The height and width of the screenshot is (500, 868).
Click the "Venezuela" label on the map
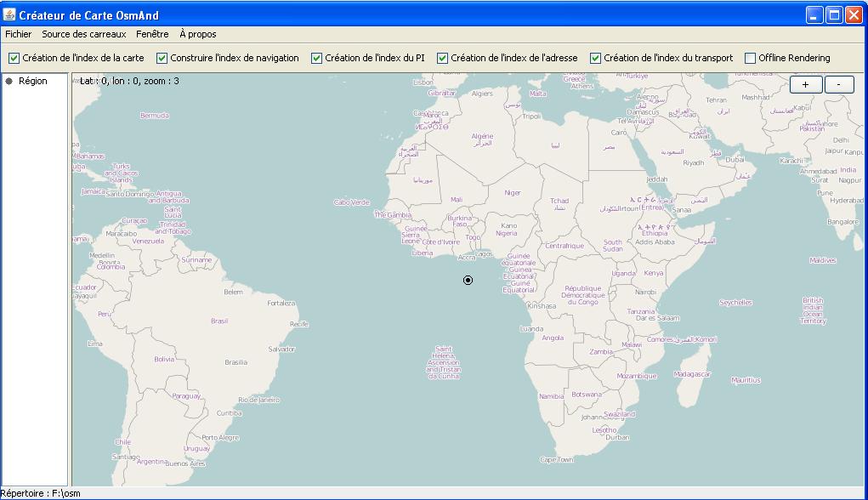pyautogui.click(x=148, y=241)
